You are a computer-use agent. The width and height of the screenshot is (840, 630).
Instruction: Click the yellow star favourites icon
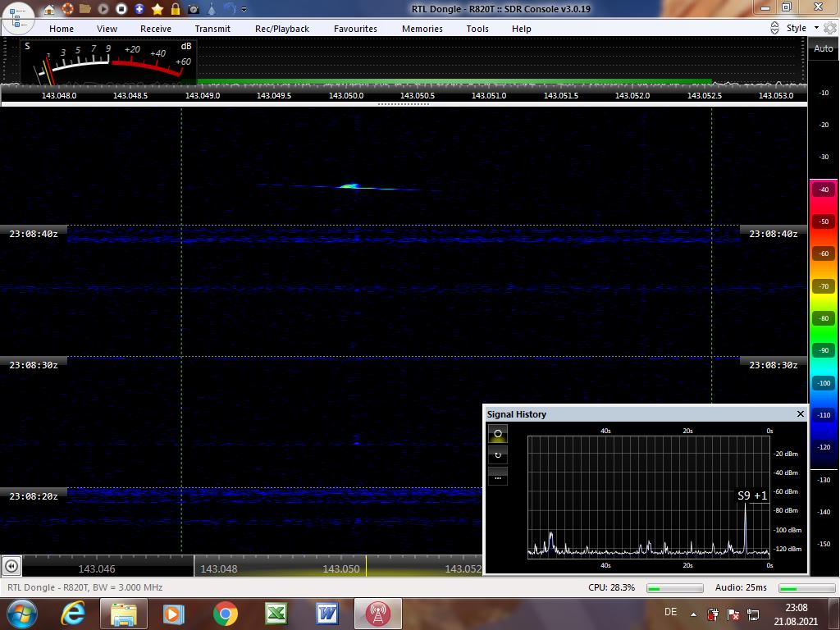pyautogui.click(x=157, y=9)
